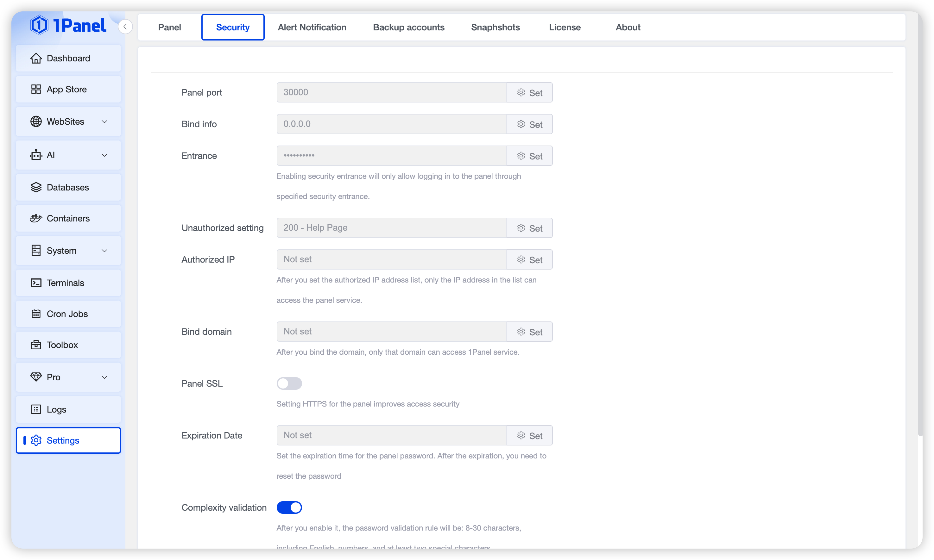
Task: Click the 1Panel logo
Action: (x=68, y=25)
